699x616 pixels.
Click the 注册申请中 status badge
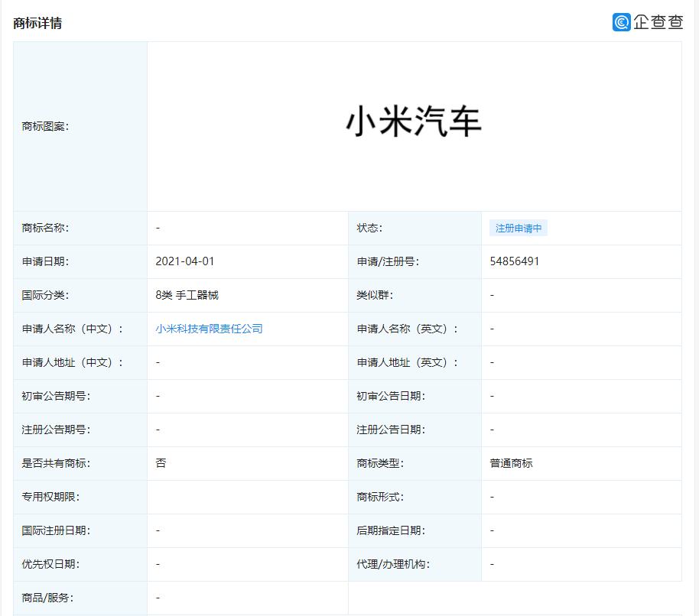[519, 228]
